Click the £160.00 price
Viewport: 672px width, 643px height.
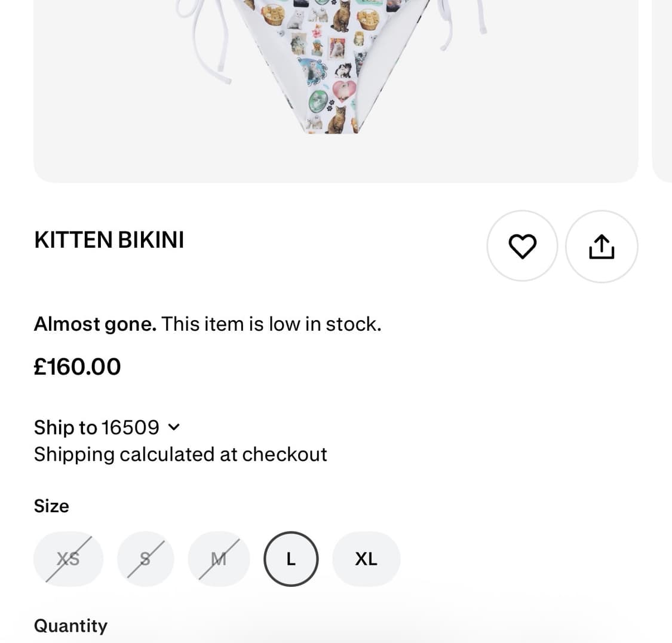78,367
